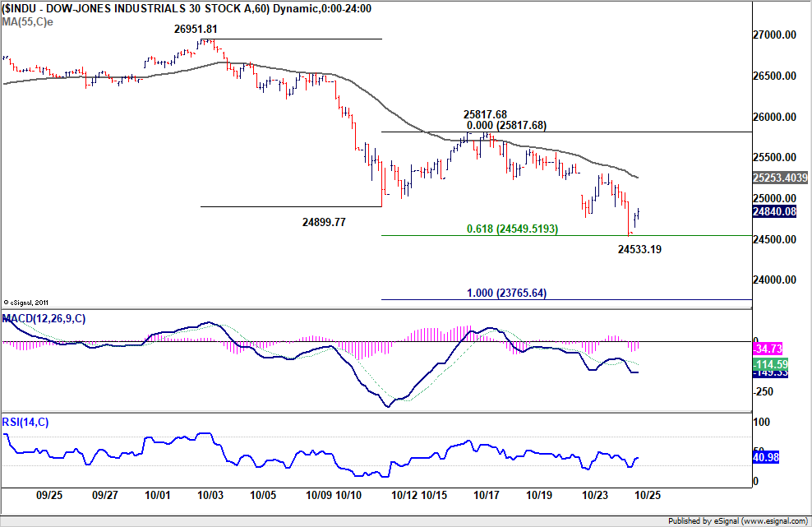The width and height of the screenshot is (812, 527).
Task: Click the 10/01 date axis label
Action: [x=158, y=496]
